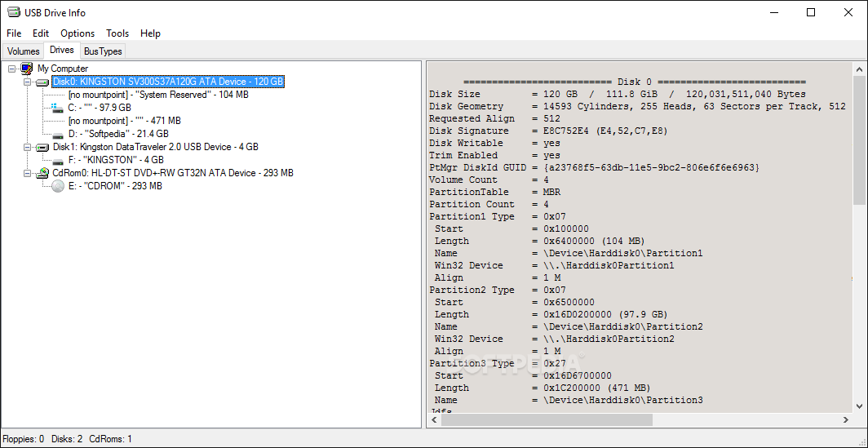Click the D: Softpedia volume icon
This screenshot has width=868, height=448.
[x=58, y=134]
